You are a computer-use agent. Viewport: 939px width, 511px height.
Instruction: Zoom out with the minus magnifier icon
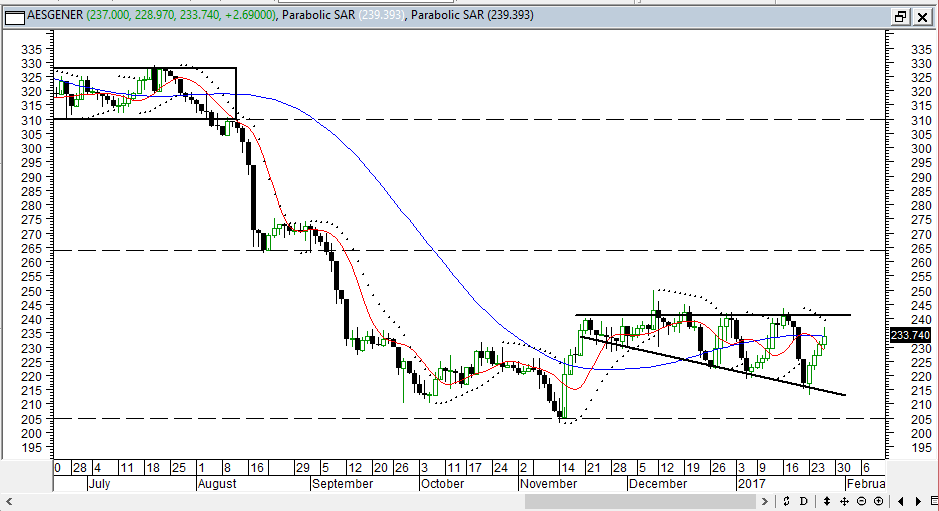tap(862, 501)
